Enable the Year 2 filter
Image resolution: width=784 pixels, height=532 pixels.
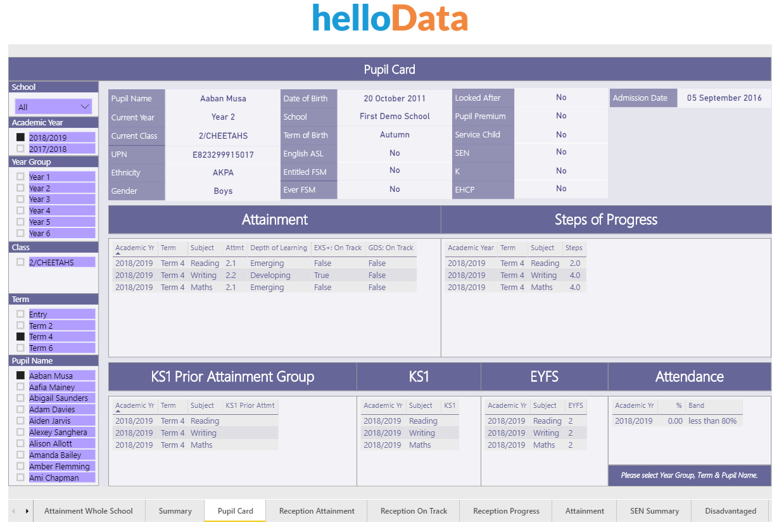point(20,187)
